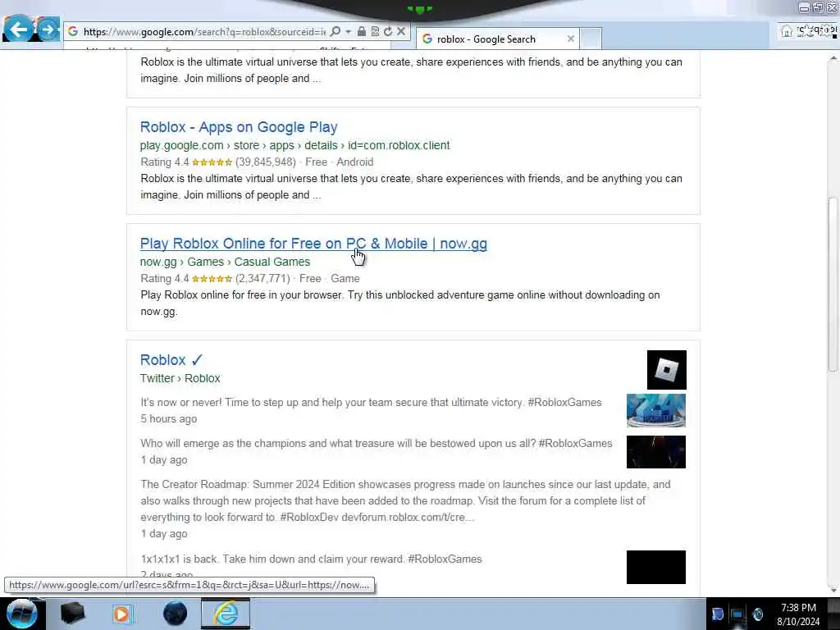Click the scrollbar down arrow
This screenshot has width=840, height=630.
click(833, 590)
